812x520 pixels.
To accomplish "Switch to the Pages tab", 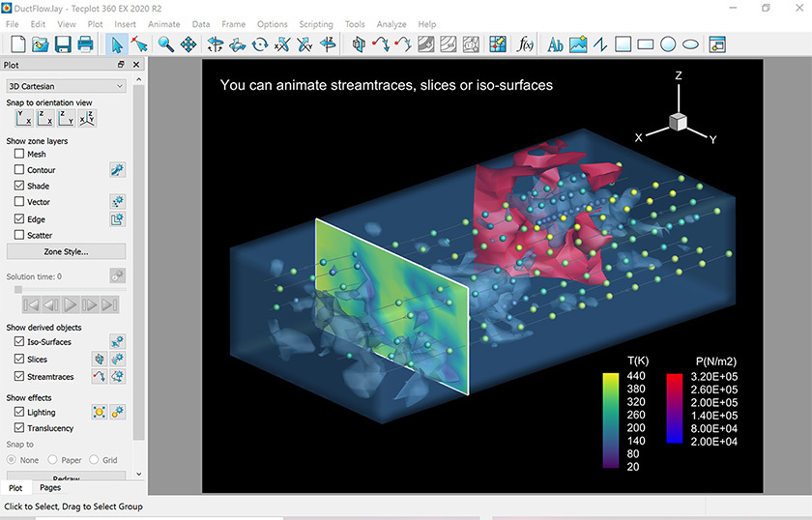I will click(49, 488).
